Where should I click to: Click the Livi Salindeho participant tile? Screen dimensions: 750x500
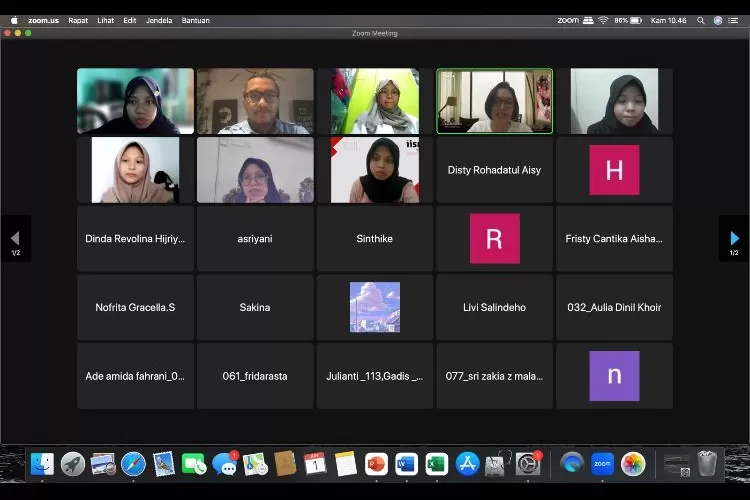click(x=494, y=307)
